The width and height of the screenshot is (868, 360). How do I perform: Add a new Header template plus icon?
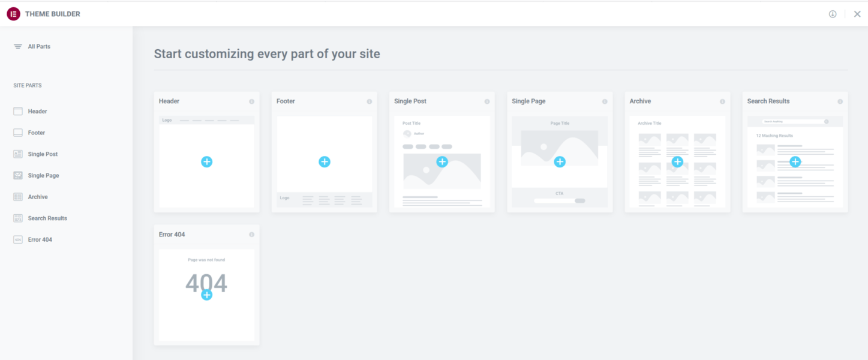pyautogui.click(x=206, y=161)
